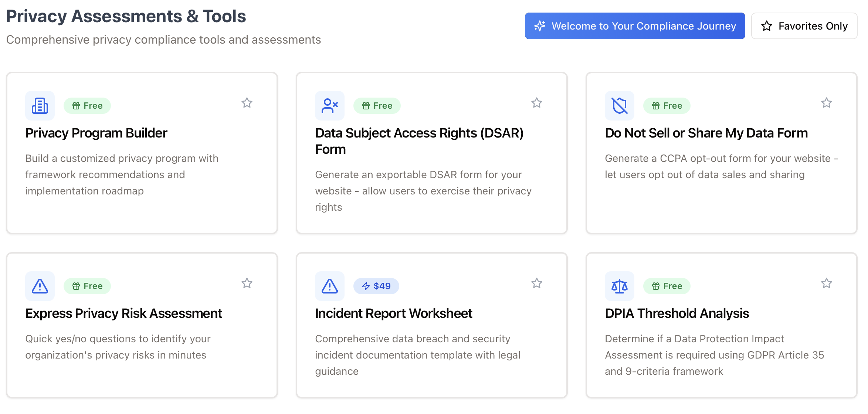This screenshot has width=868, height=414.
Task: Enable the Favorites Only filter
Action: [804, 26]
